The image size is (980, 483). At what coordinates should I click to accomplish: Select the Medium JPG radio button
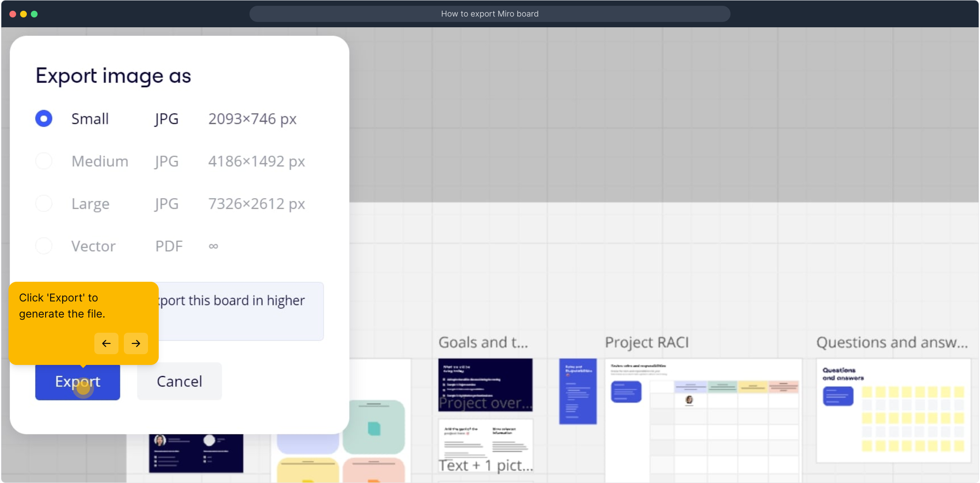[44, 161]
